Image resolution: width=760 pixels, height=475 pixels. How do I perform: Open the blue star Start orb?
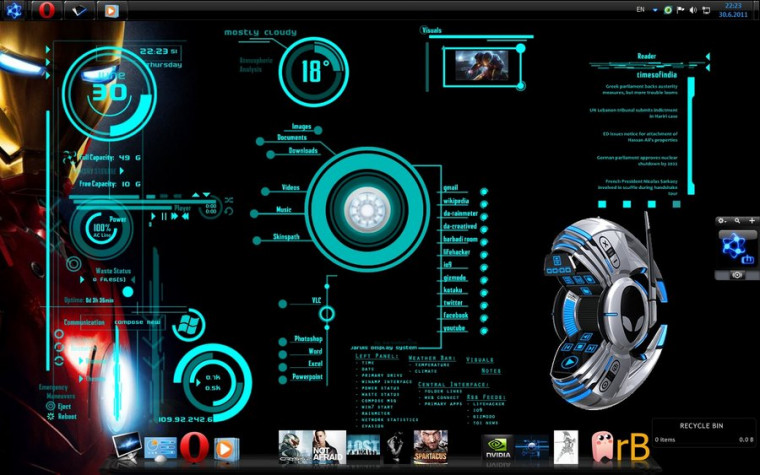coord(13,10)
